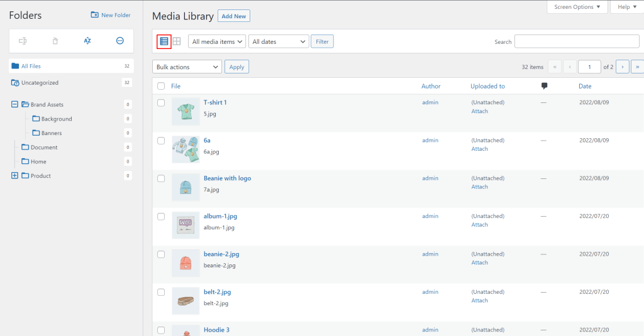Tick the select-all checkbox beside File
Image resolution: width=644 pixels, height=336 pixels.
161,86
